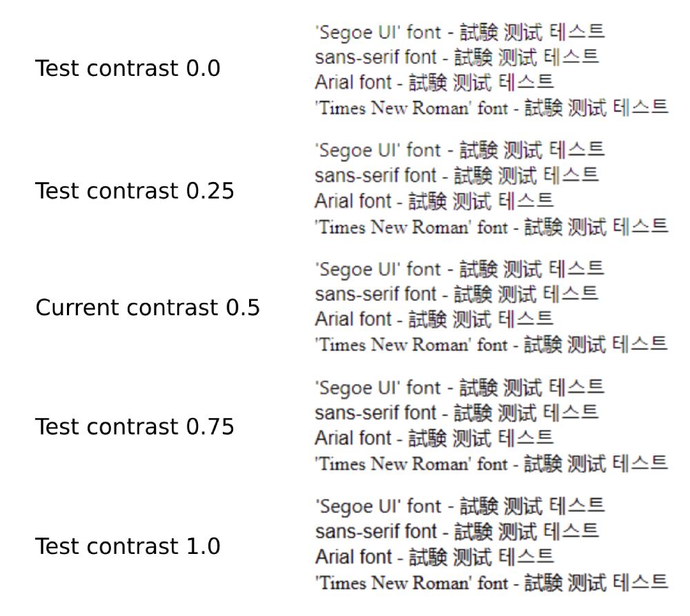Viewport: 690px width, 616px height.
Task: Click Times New Roman sample for contrast 0.25
Action: (491, 226)
